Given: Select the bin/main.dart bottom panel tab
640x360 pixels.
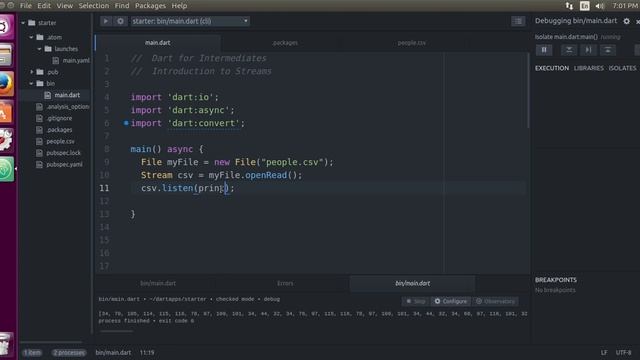Looking at the screenshot, I should (x=158, y=283).
